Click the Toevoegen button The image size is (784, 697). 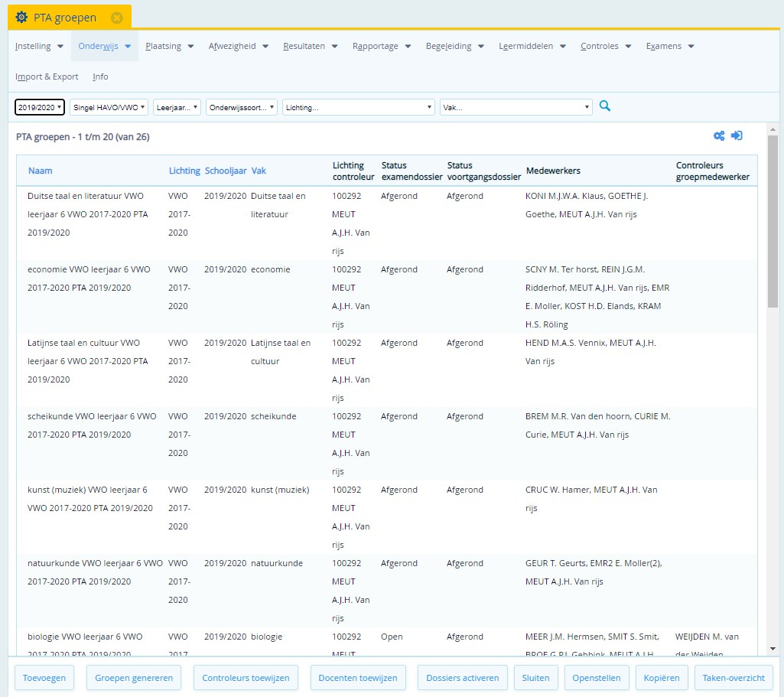pyautogui.click(x=44, y=678)
